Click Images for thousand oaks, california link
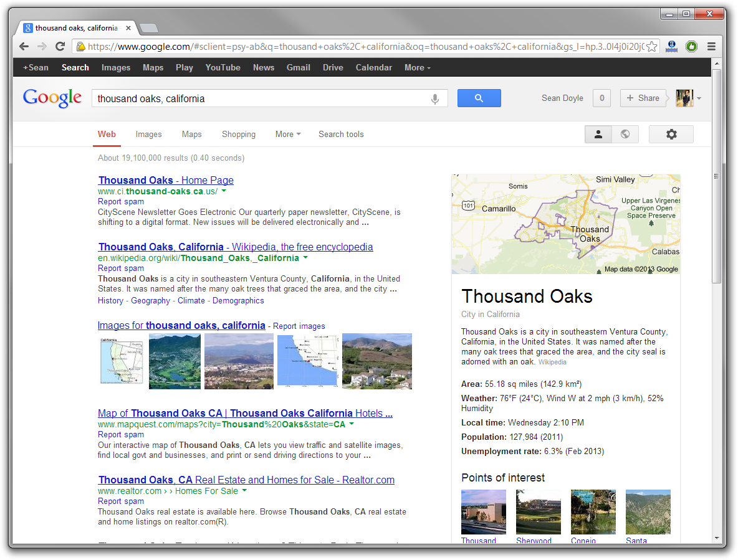Viewport: 738px width, 560px height. [181, 325]
